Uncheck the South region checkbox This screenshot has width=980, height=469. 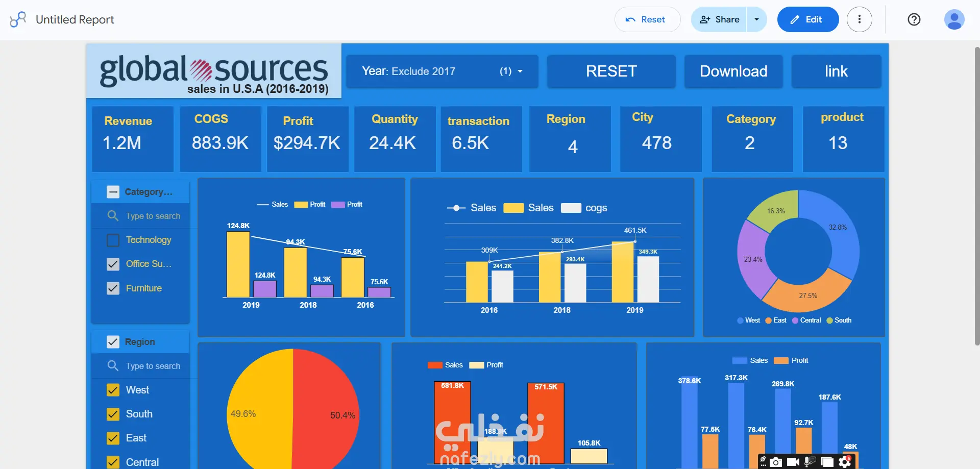(113, 414)
